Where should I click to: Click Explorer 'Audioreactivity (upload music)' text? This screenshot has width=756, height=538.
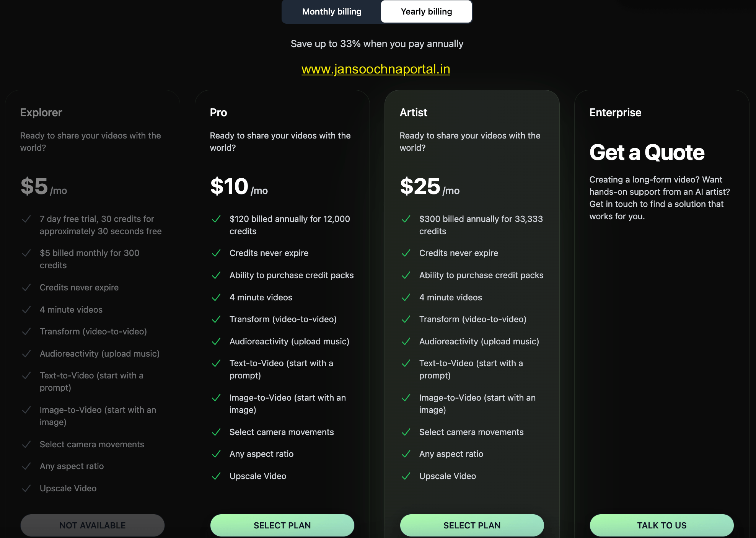99,354
